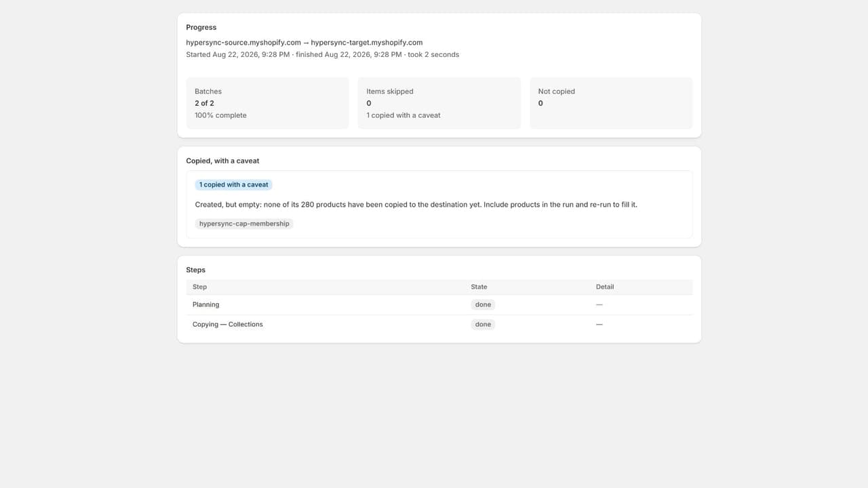The height and width of the screenshot is (488, 868).
Task: Click the 'Step' column header
Action: (199, 287)
